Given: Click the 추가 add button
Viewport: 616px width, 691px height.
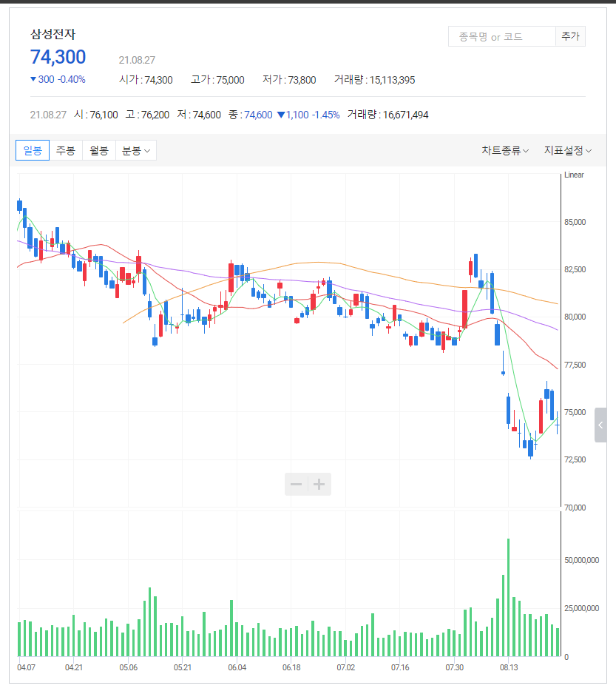Looking at the screenshot, I should click(x=571, y=36).
